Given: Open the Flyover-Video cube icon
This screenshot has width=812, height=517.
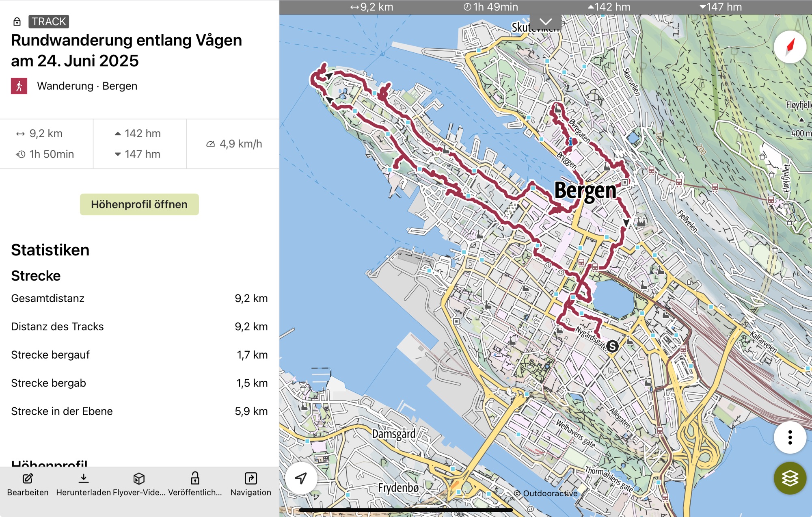Looking at the screenshot, I should (139, 479).
